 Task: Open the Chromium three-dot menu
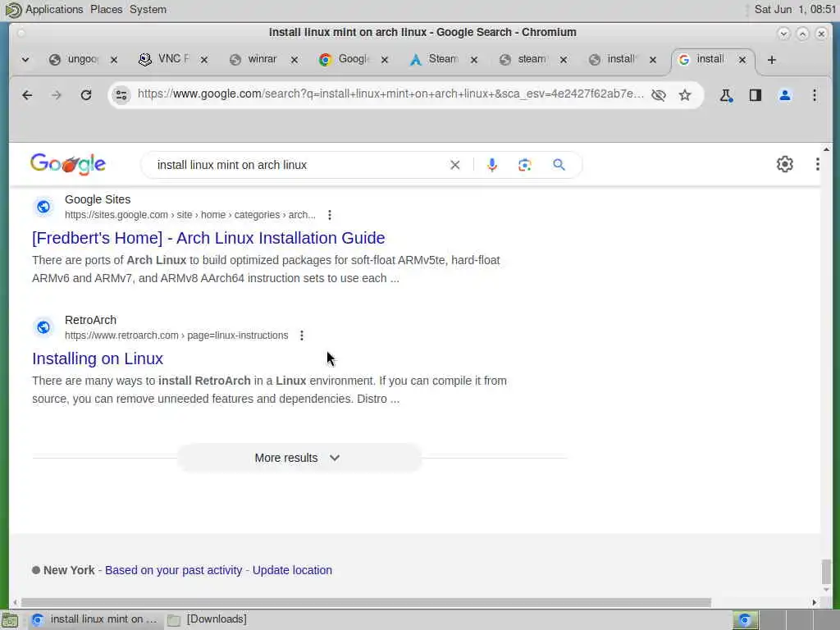[x=815, y=95]
